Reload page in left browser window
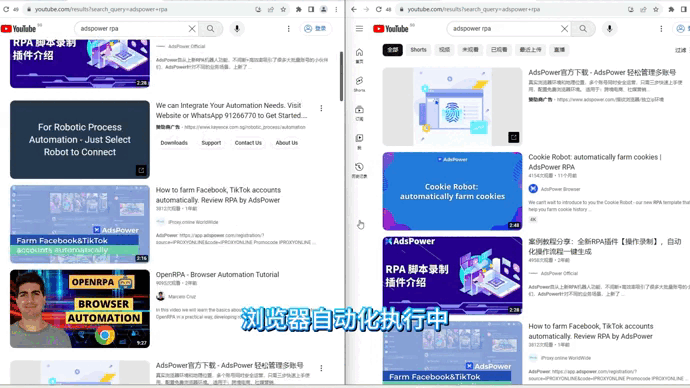 [x=6, y=9]
